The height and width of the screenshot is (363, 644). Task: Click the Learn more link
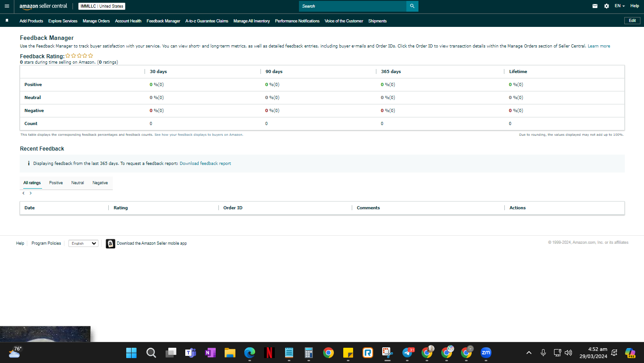tap(599, 46)
